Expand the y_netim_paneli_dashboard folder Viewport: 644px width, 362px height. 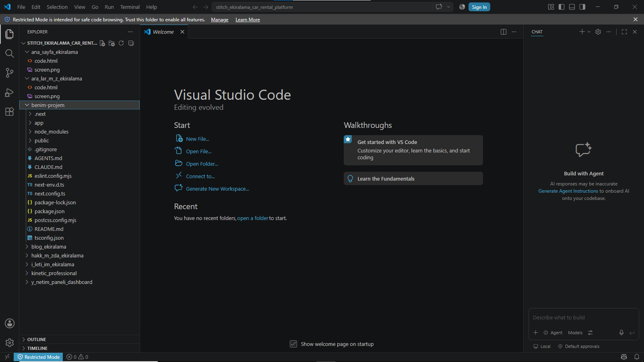coord(80,282)
